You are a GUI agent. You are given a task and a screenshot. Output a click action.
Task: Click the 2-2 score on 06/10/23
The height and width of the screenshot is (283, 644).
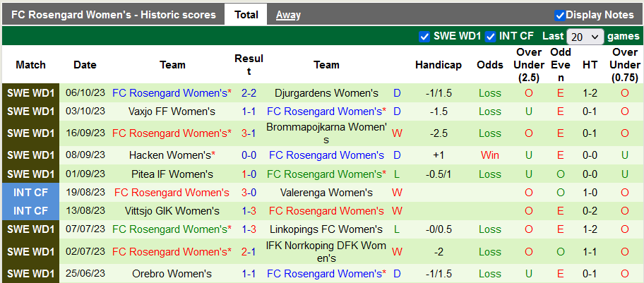249,93
